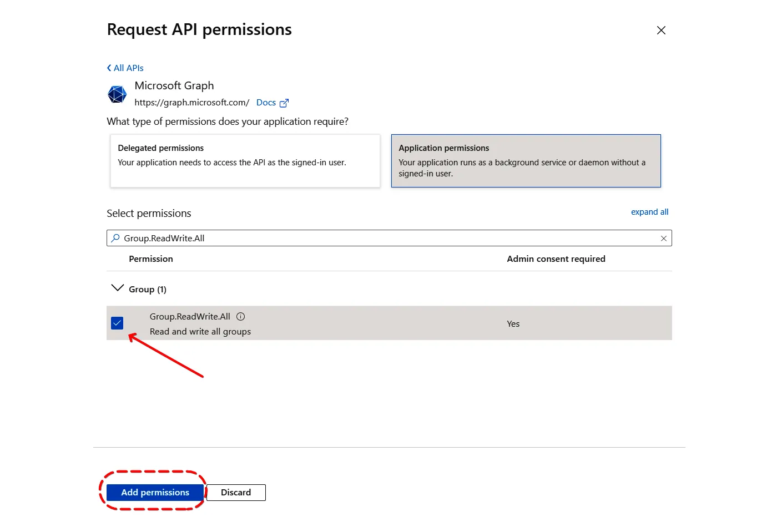782x532 pixels.
Task: Select the Delegated permissions card
Action: 245,161
